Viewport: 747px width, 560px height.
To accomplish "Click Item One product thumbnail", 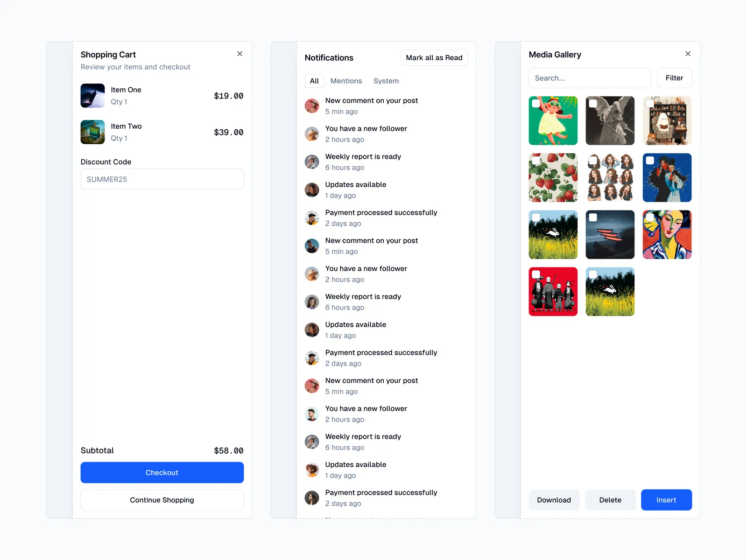I will (x=92, y=96).
